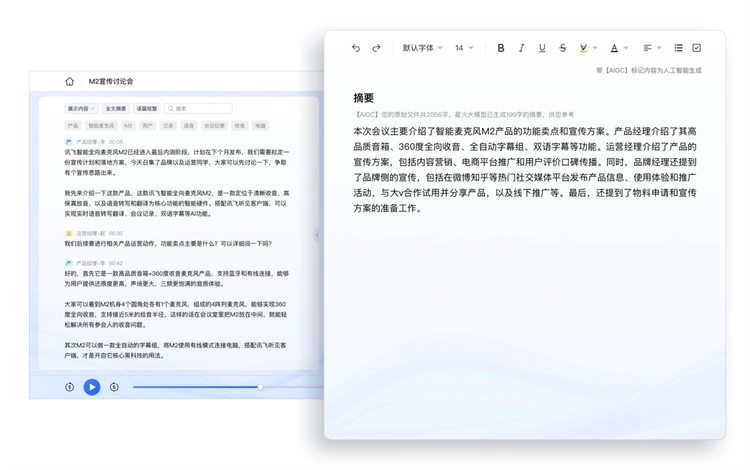Click the 语篇规整 button
Screen dimensions: 750x470
[146, 108]
